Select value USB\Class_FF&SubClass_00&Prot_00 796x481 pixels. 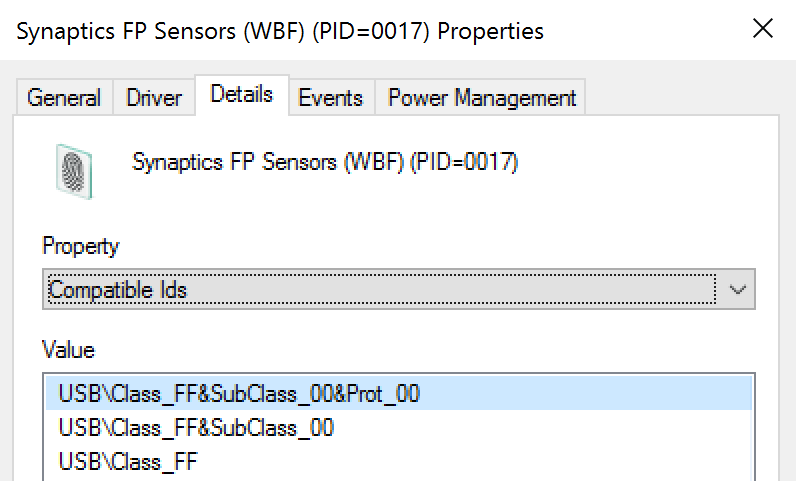(239, 394)
